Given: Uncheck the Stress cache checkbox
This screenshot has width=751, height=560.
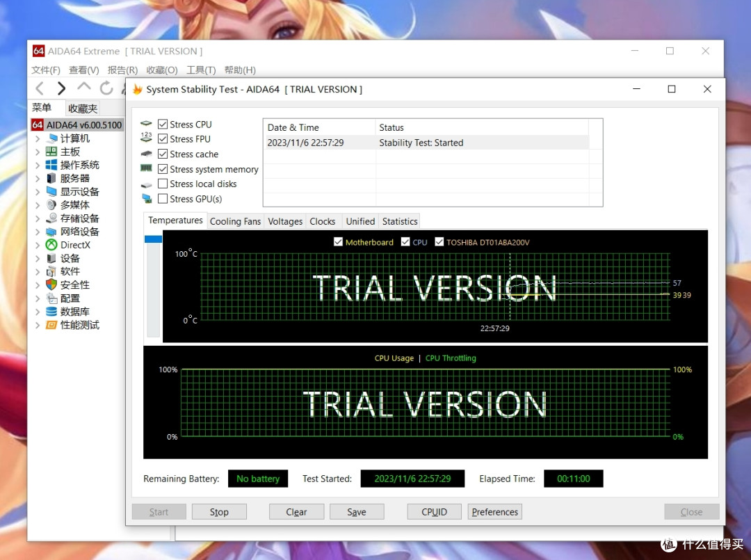Looking at the screenshot, I should 163,154.
